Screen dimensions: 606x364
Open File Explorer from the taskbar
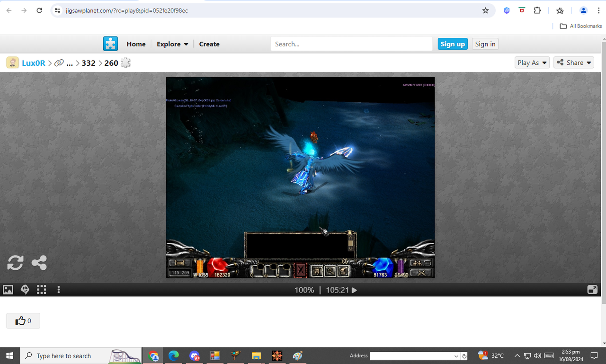click(x=256, y=355)
